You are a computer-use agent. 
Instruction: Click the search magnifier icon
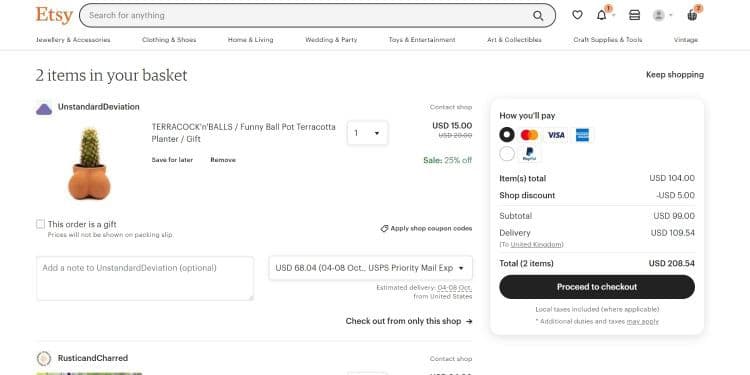pos(538,16)
